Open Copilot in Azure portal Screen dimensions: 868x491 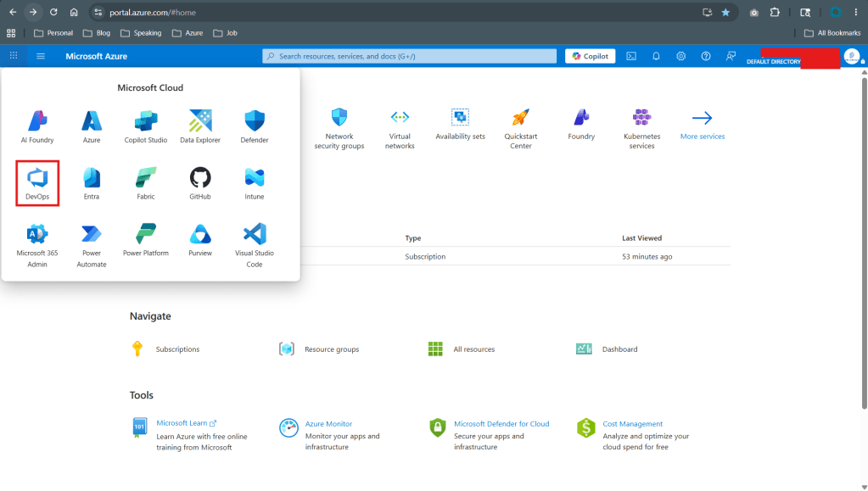pos(590,56)
